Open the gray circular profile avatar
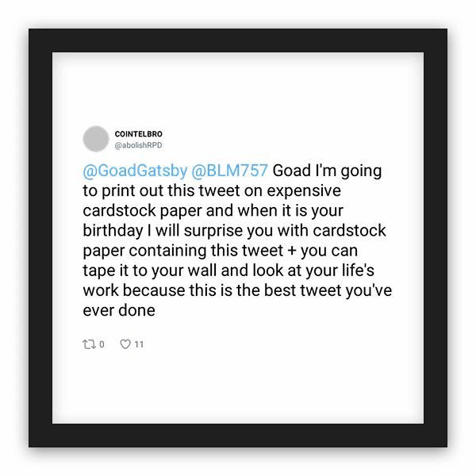This screenshot has width=476, height=476. pyautogui.click(x=96, y=139)
